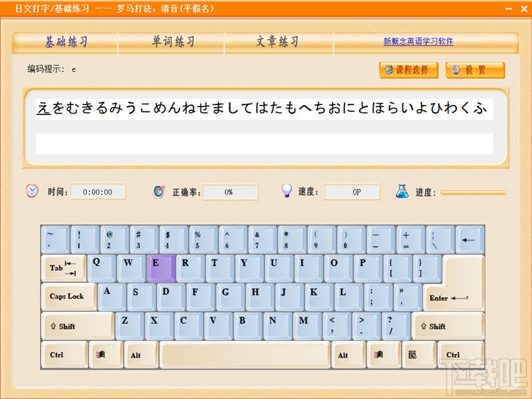Click the light bulb icon beside 速度
The width and height of the screenshot is (532, 399).
(x=287, y=191)
